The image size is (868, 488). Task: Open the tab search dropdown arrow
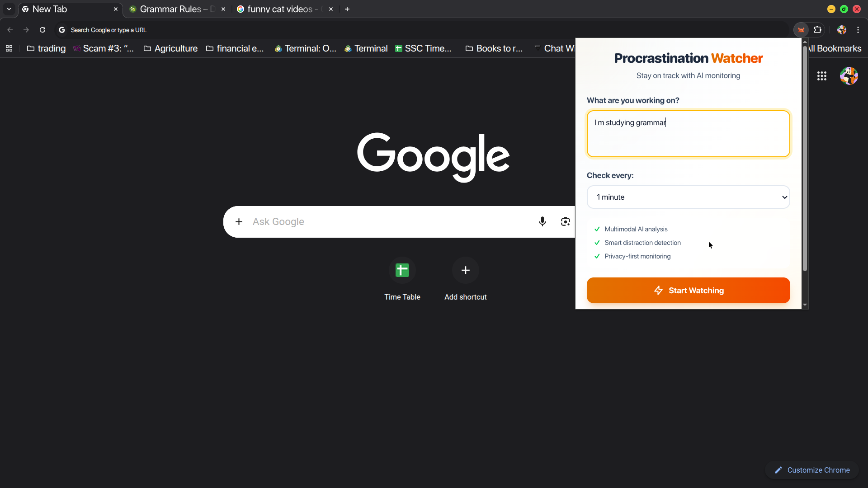(9, 9)
